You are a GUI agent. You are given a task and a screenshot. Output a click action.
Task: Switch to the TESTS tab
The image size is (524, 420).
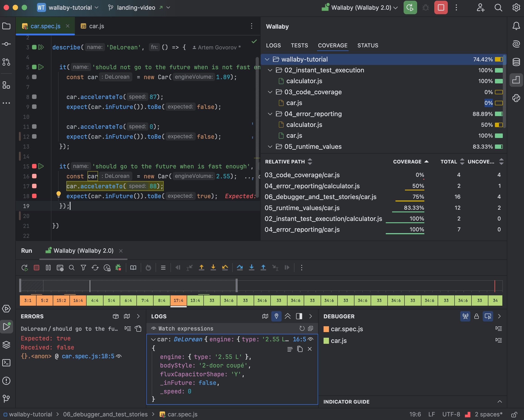299,46
